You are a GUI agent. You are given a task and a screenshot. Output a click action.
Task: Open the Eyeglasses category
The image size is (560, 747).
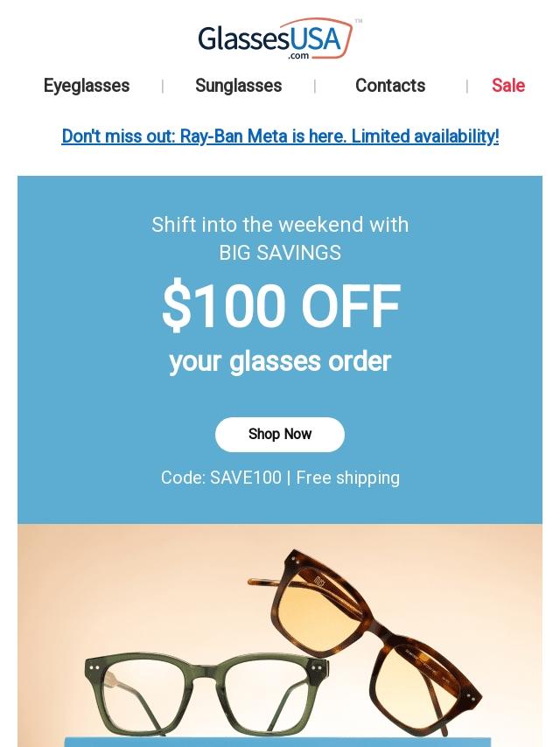[x=87, y=86]
